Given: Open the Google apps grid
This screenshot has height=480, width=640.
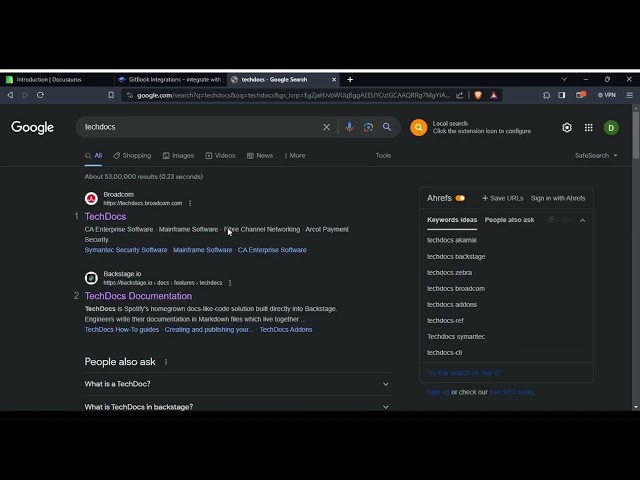Looking at the screenshot, I should (589, 128).
